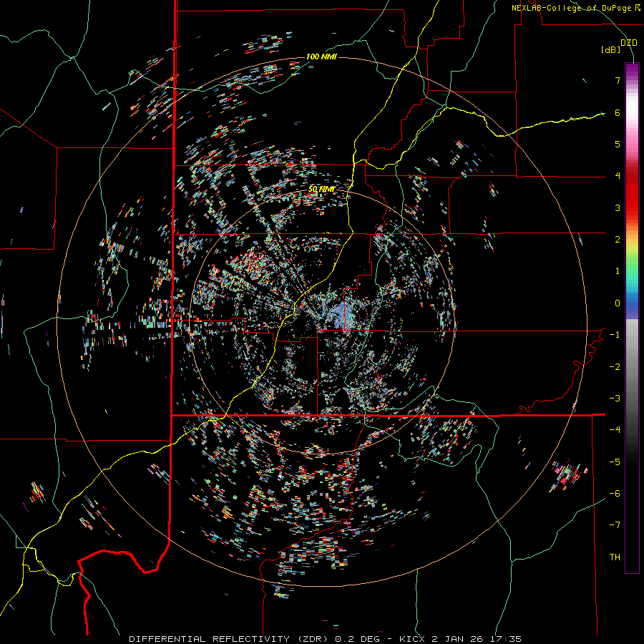Click the 50 NMI range ring label
The image size is (644, 644).
(x=321, y=189)
